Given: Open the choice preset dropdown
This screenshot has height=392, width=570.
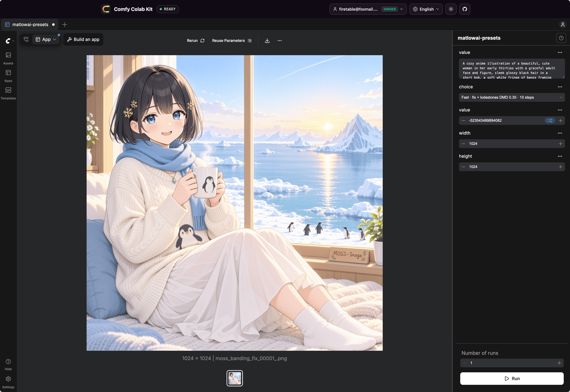Looking at the screenshot, I should [512, 97].
